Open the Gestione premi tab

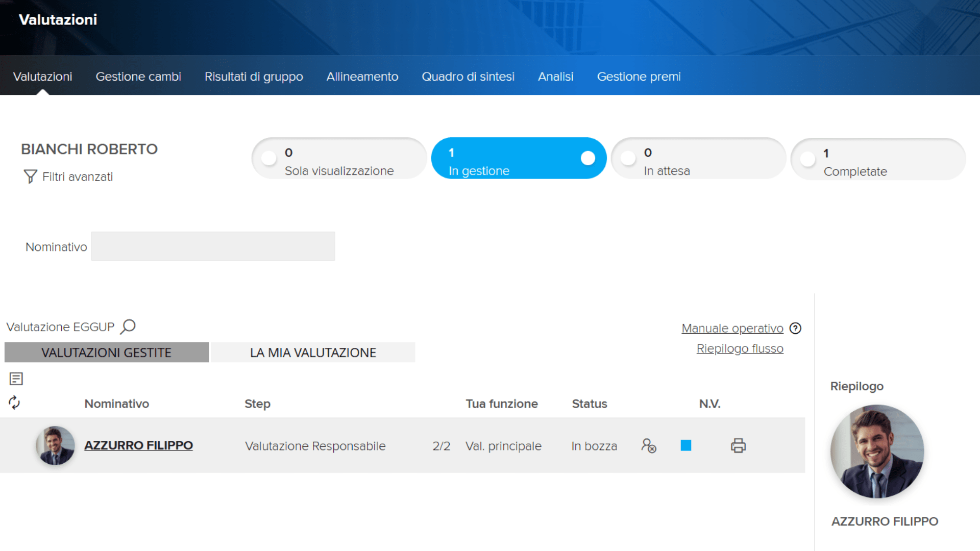[x=639, y=77]
